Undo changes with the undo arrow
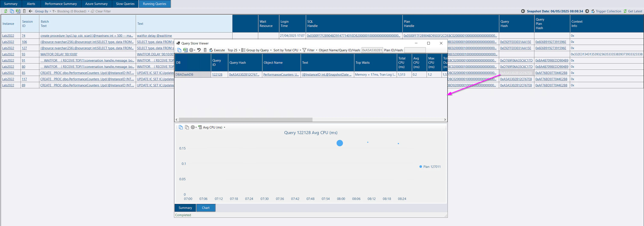Viewport: 644px width, 226px height. [199, 50]
